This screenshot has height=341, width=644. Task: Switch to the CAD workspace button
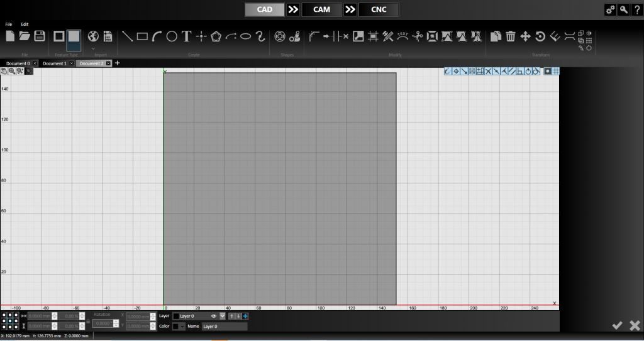(x=265, y=9)
